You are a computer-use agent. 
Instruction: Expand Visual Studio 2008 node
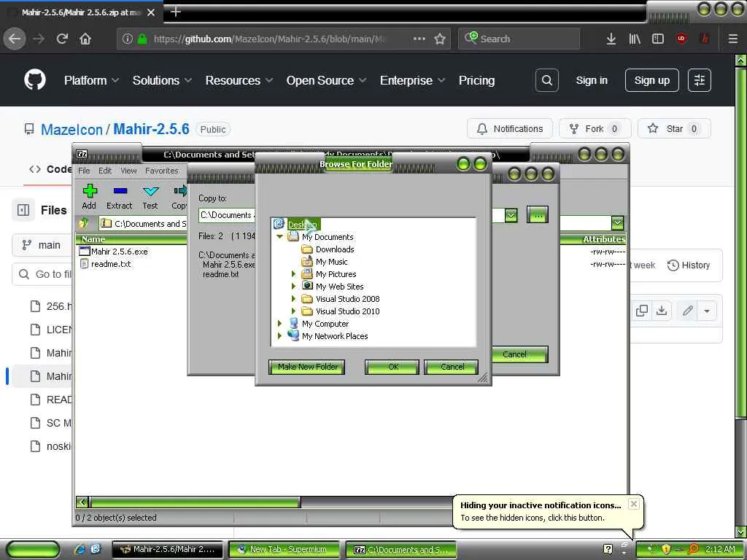(x=293, y=298)
